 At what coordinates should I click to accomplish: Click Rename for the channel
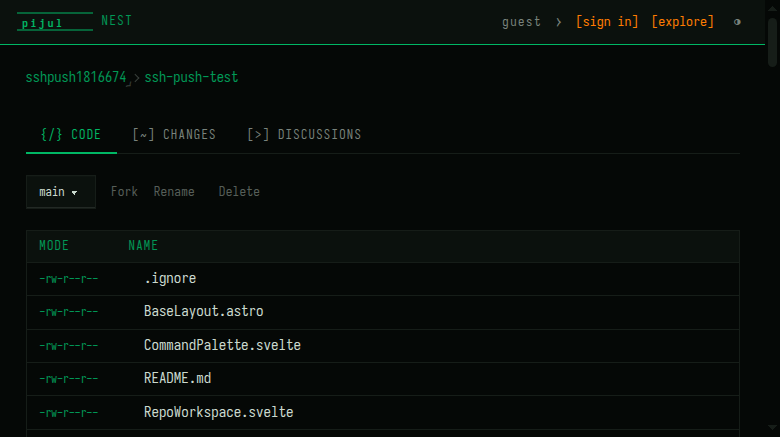174,192
